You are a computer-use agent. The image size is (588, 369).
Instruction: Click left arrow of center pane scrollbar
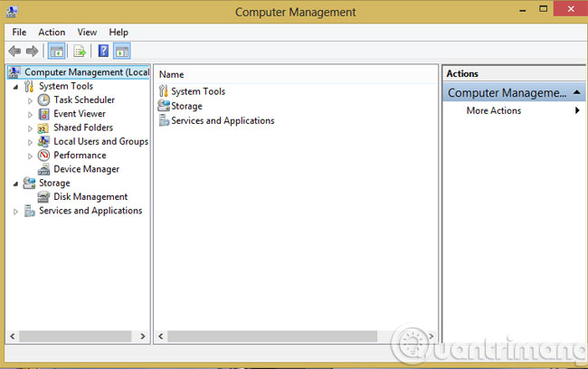coord(161,336)
